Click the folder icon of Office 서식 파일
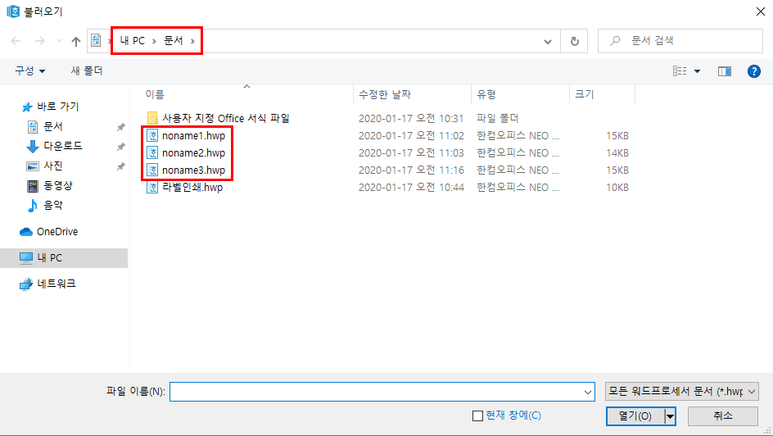The height and width of the screenshot is (436, 773). point(152,118)
